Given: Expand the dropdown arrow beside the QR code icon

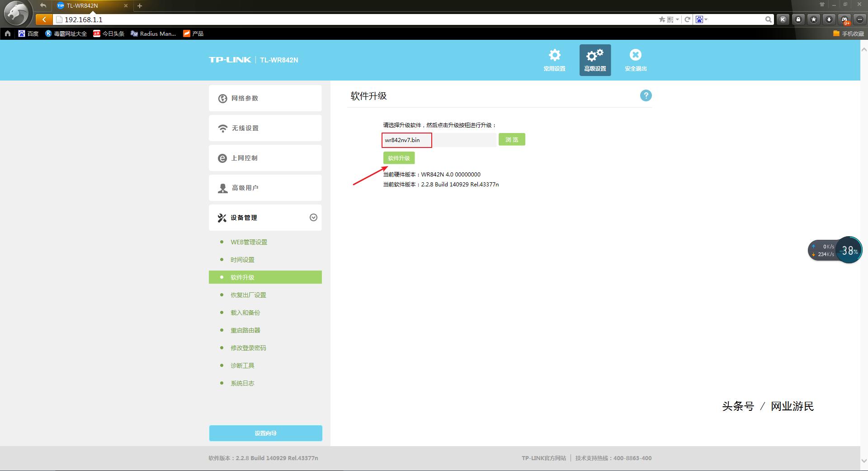Looking at the screenshot, I should [677, 19].
